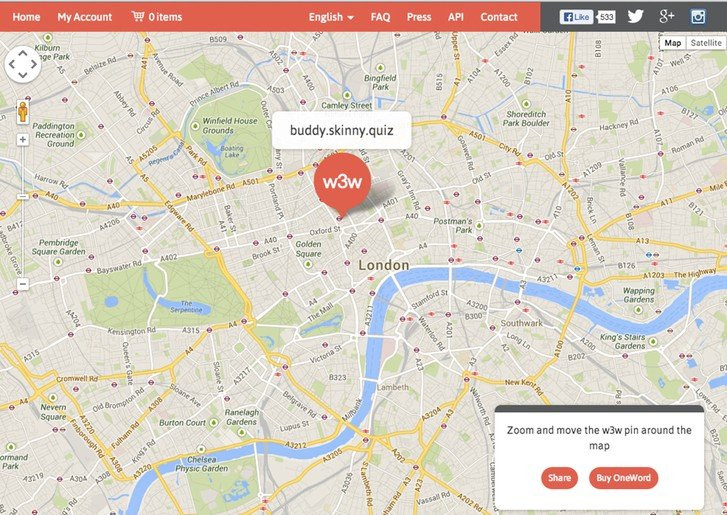
Task: Switch to Satellite map view
Action: point(706,43)
